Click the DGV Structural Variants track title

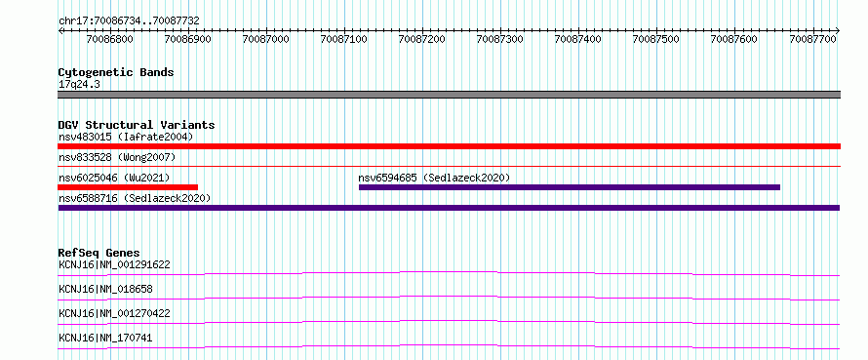[137, 125]
